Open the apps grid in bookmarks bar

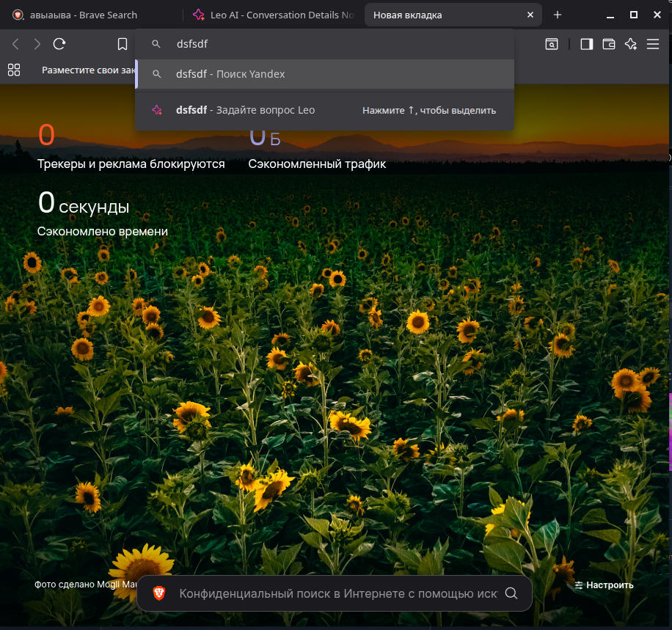[x=14, y=70]
